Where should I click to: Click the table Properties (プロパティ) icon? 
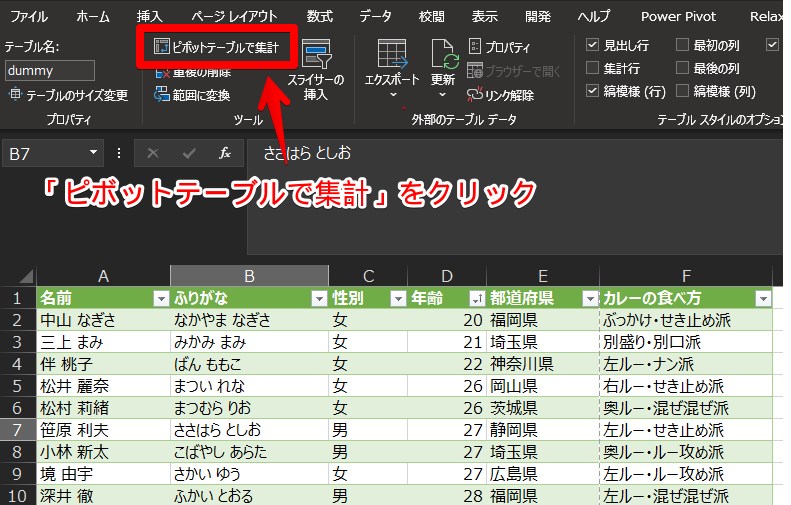[x=474, y=47]
